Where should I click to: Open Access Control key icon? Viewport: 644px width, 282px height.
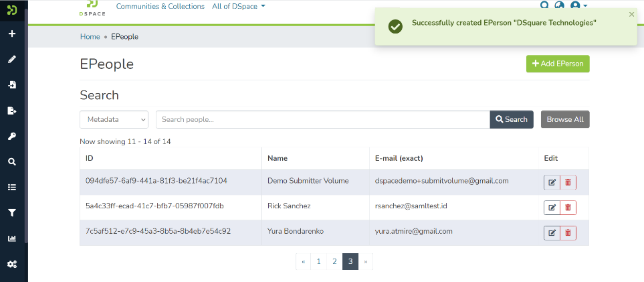[x=11, y=136]
